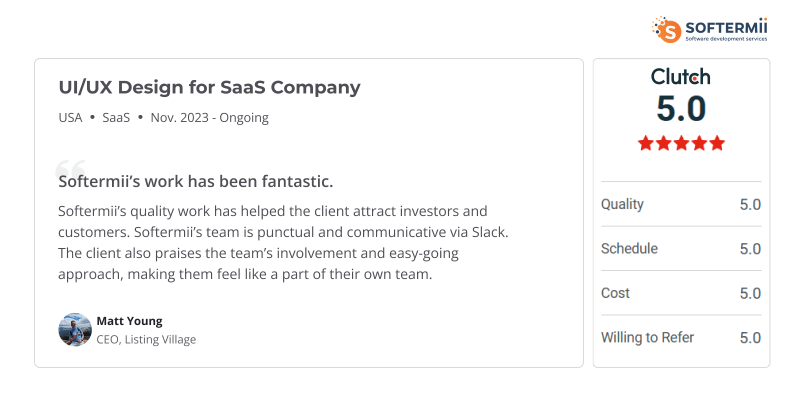800x400 pixels.
Task: Click the first red rating star
Action: (646, 143)
